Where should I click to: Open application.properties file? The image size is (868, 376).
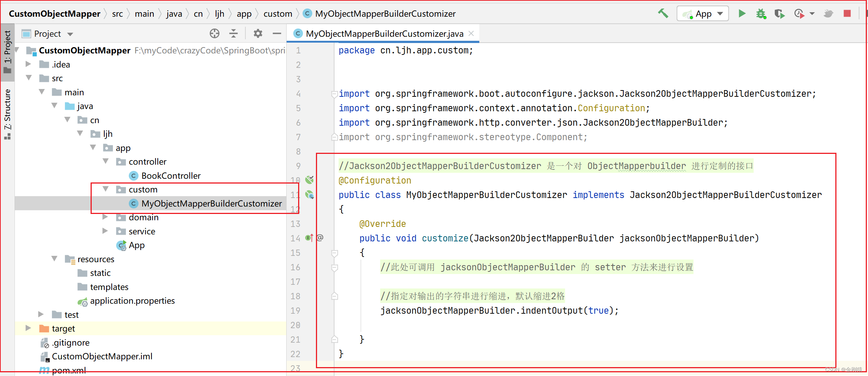(126, 301)
